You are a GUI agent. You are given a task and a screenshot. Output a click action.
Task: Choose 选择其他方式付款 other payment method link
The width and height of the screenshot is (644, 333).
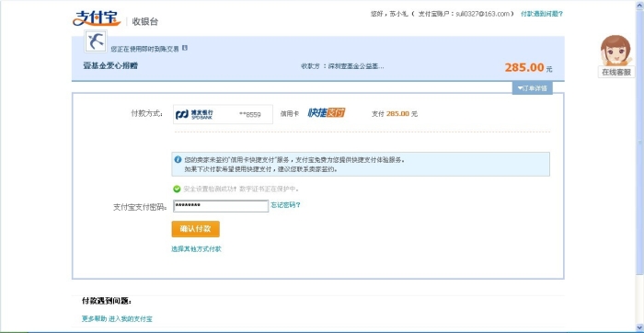click(196, 248)
